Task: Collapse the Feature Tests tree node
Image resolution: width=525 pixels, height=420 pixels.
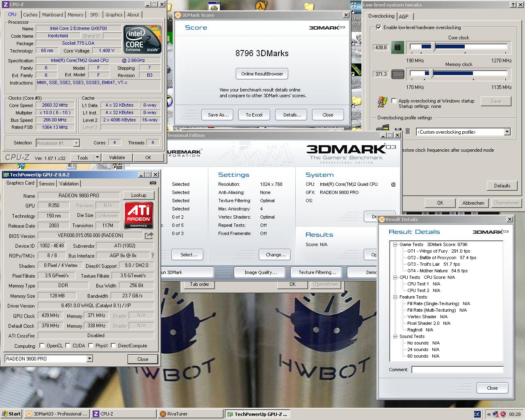Action: 395,297
